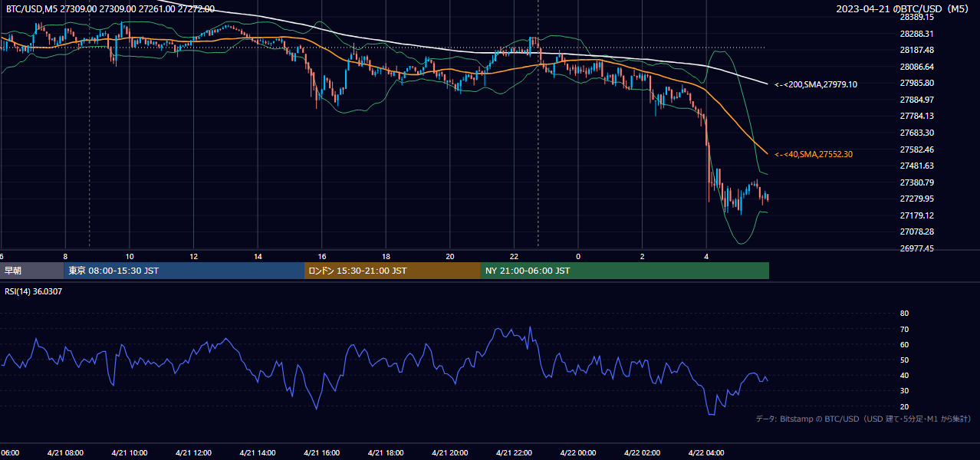
Task: Click the 東京 08:00-15:30 JST session bar
Action: click(x=184, y=271)
